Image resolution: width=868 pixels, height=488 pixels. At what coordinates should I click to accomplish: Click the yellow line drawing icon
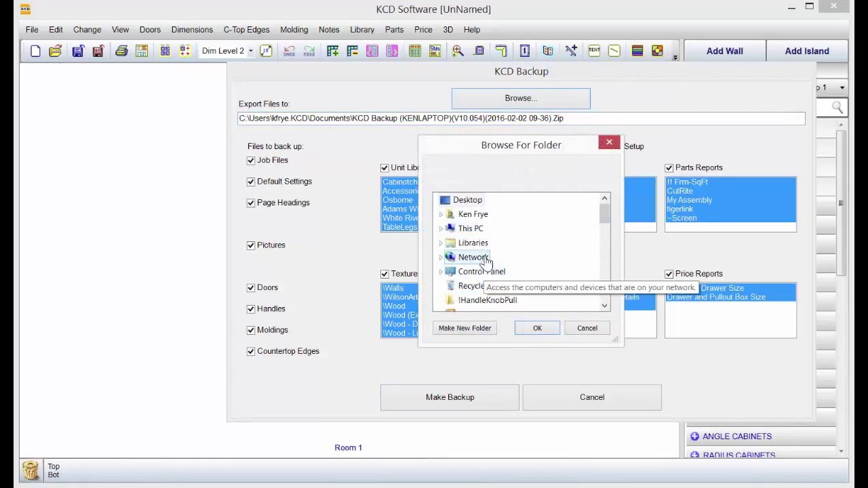click(x=614, y=51)
